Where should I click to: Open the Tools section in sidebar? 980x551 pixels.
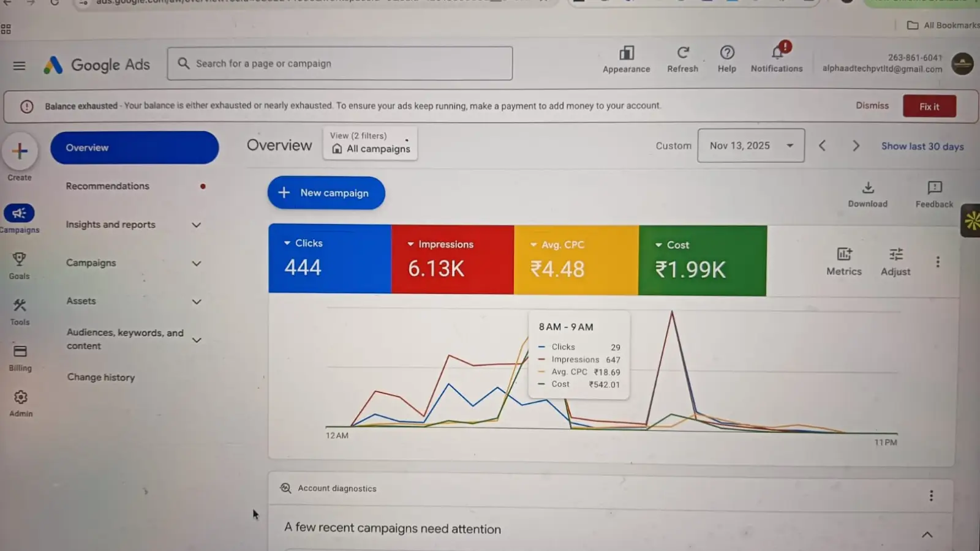click(20, 305)
